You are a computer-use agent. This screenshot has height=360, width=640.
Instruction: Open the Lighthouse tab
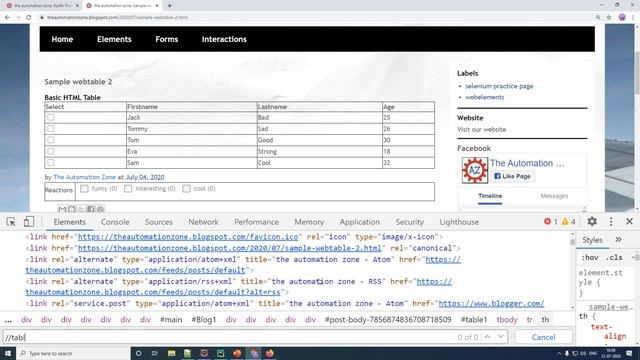[x=459, y=222]
